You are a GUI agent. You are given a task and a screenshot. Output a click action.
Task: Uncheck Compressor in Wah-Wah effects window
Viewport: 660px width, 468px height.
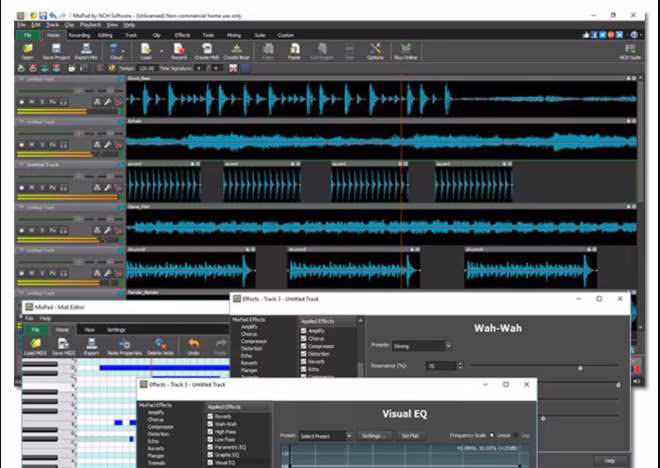(303, 346)
